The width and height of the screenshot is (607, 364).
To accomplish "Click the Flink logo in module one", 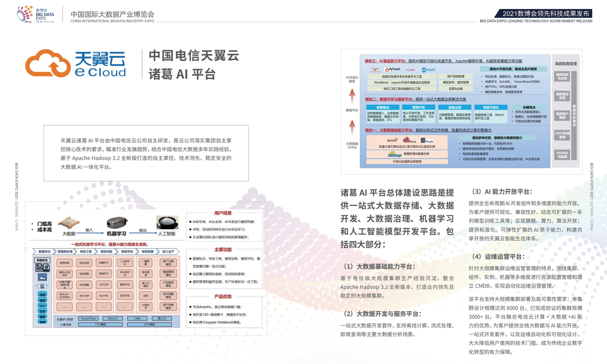I will point(409,140).
